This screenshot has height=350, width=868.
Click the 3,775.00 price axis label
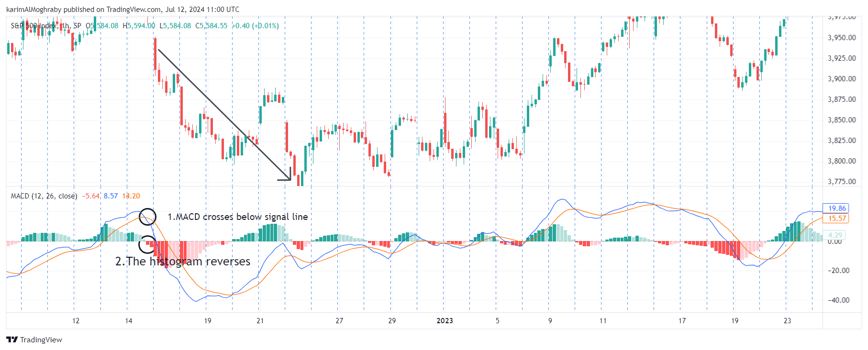[842, 181]
